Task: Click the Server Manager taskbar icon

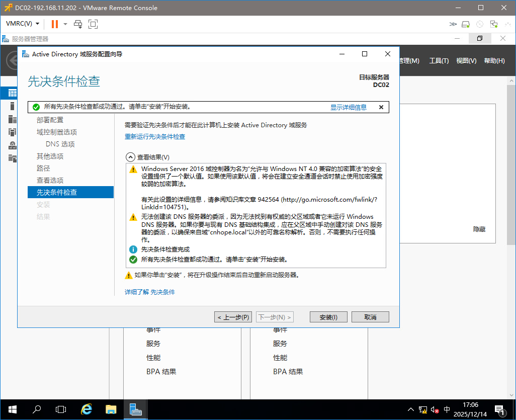Action: tap(136, 409)
